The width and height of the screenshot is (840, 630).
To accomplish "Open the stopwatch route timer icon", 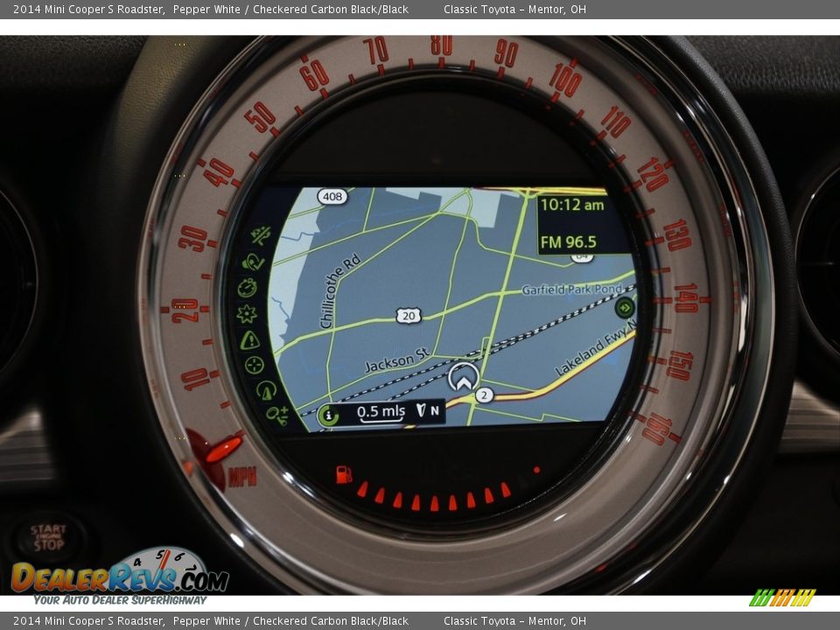I will (x=248, y=287).
